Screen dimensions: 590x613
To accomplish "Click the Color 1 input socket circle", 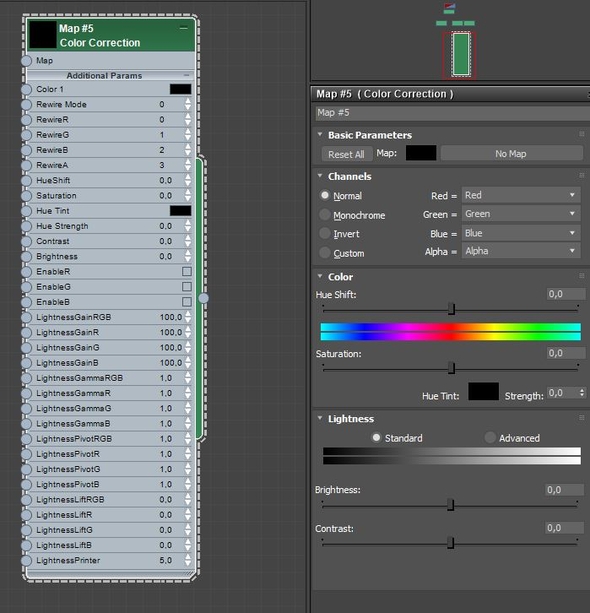I will coord(26,89).
